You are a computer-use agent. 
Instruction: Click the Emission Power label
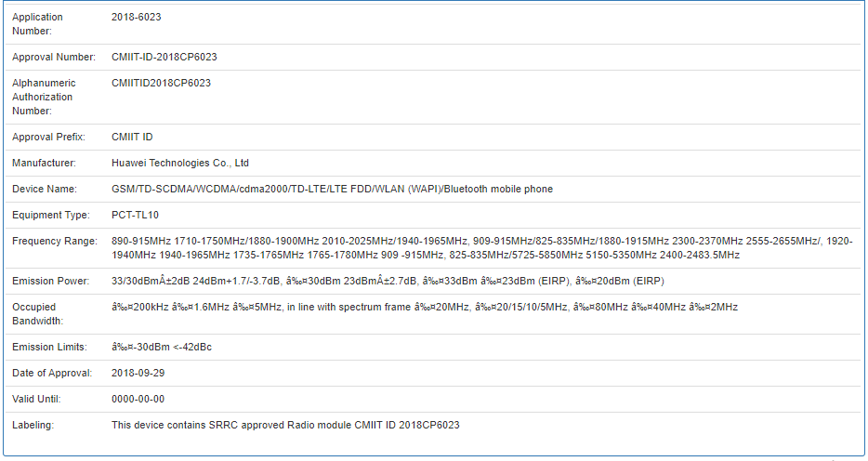[51, 281]
